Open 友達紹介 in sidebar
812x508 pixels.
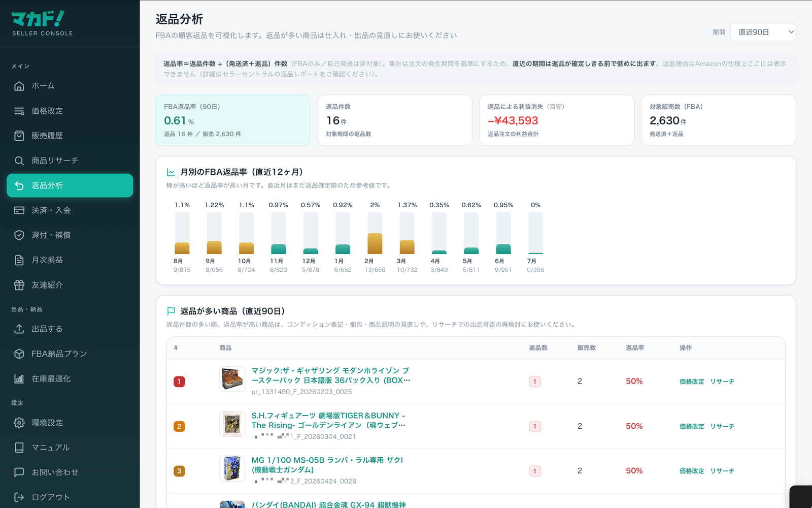[x=70, y=285]
